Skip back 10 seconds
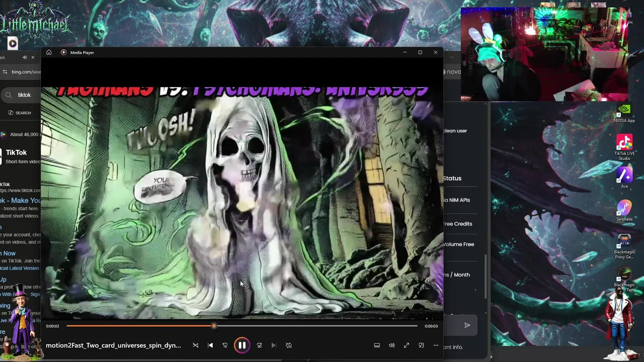 pyautogui.click(x=225, y=345)
